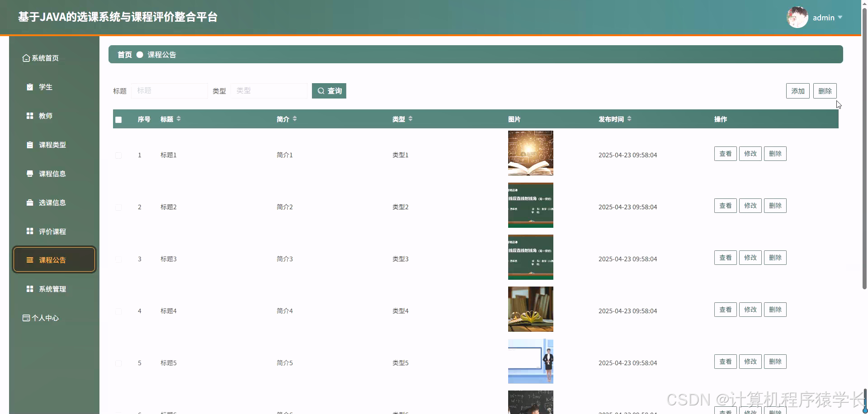868x414 pixels.
Task: Click the icon next to 课程信息
Action: point(30,174)
